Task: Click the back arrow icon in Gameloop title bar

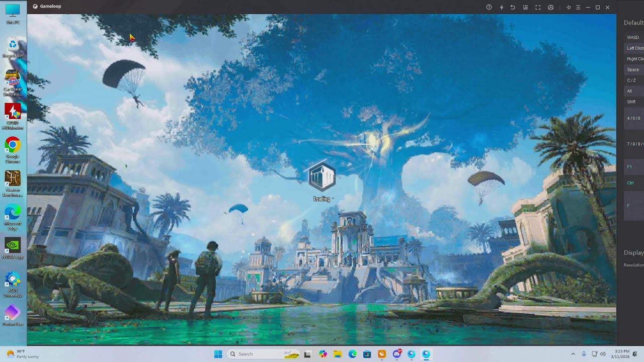Action: click(x=513, y=7)
